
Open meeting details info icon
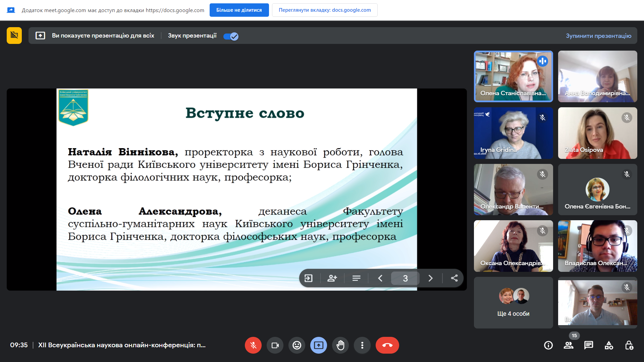[x=548, y=345]
